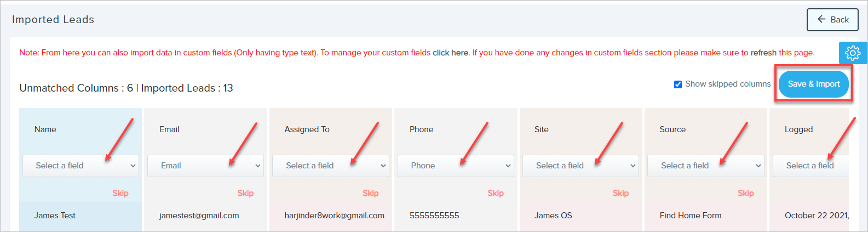Toggle Show skipped columns checkbox
868x232 pixels.
point(678,84)
